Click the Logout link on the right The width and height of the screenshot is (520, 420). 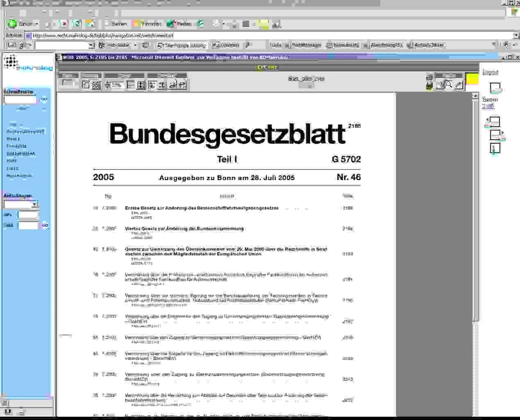tap(490, 71)
